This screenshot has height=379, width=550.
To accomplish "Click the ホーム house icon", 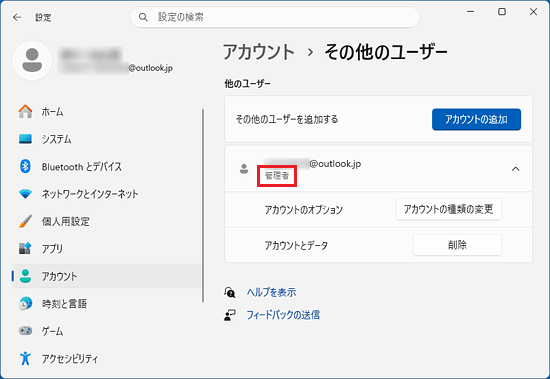I will click(25, 112).
